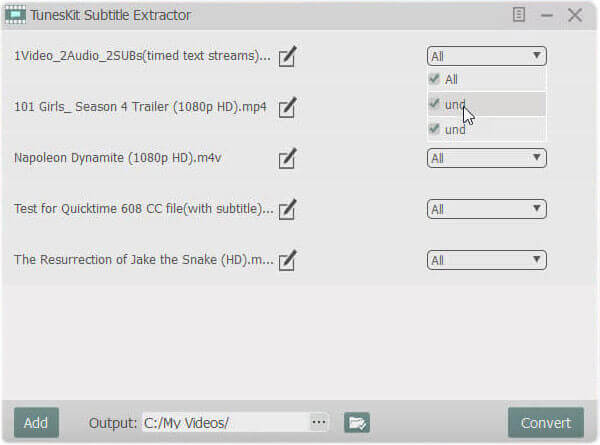Close the TunesKit Subtitle Extractor window
This screenshot has height=445, width=600.
575,15
